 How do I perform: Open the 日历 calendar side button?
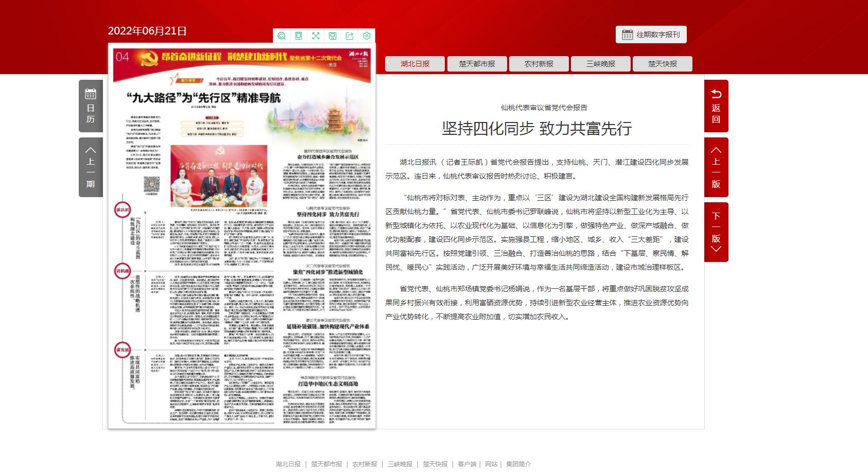(x=91, y=106)
